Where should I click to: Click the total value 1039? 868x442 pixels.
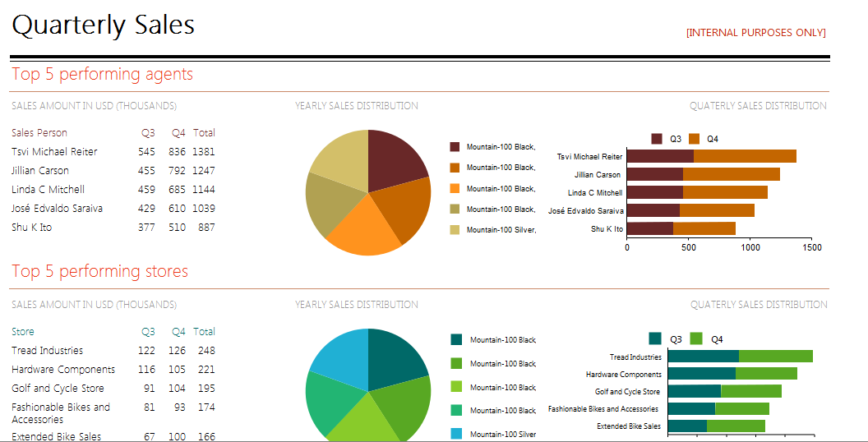[204, 208]
